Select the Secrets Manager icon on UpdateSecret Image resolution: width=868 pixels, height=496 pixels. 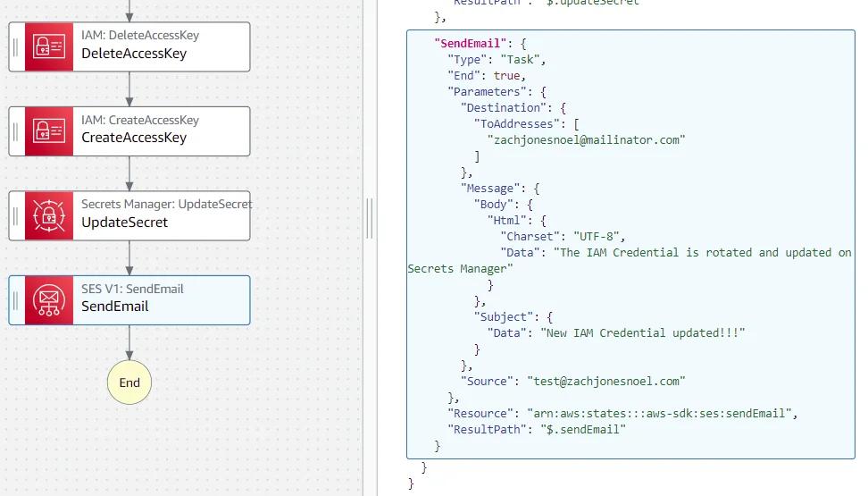[48, 215]
